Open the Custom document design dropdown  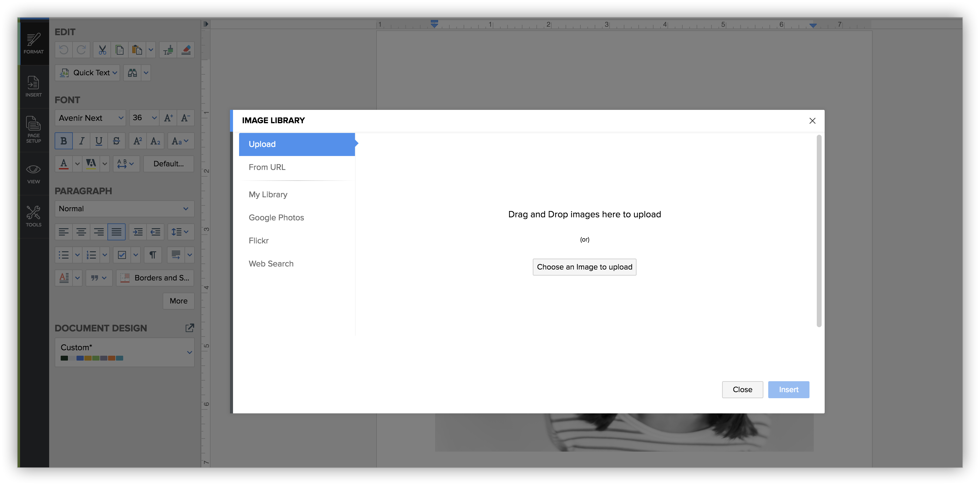coord(124,352)
